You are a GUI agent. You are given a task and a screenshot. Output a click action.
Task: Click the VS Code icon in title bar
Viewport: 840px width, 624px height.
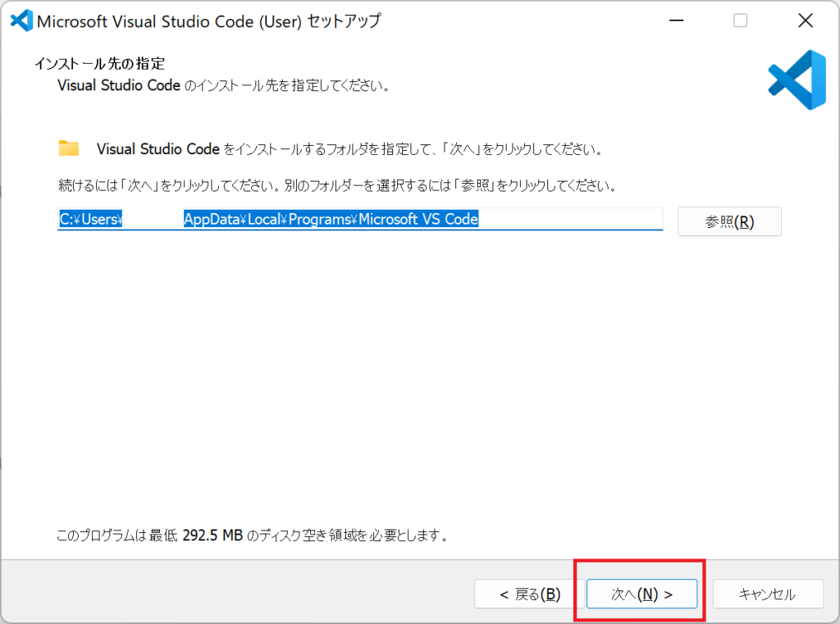tap(21, 20)
